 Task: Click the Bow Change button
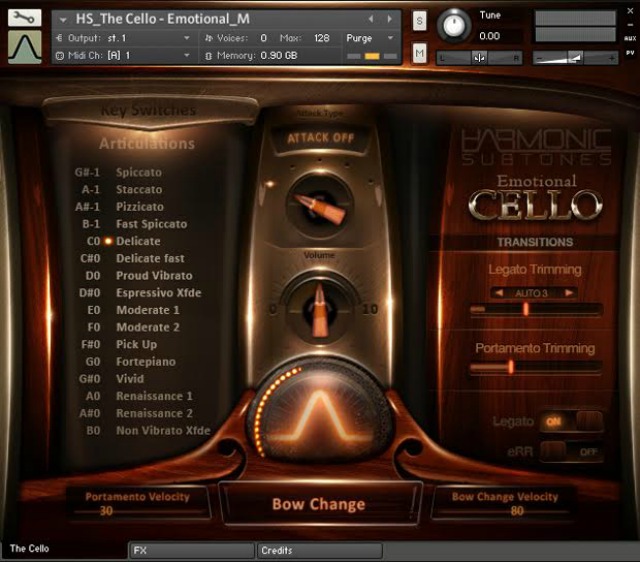(319, 504)
